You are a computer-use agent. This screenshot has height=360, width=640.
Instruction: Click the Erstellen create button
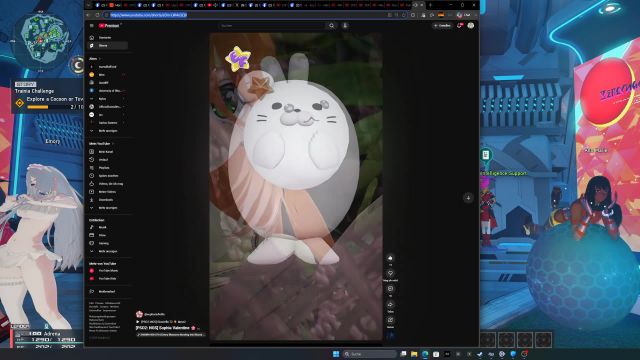442,26
